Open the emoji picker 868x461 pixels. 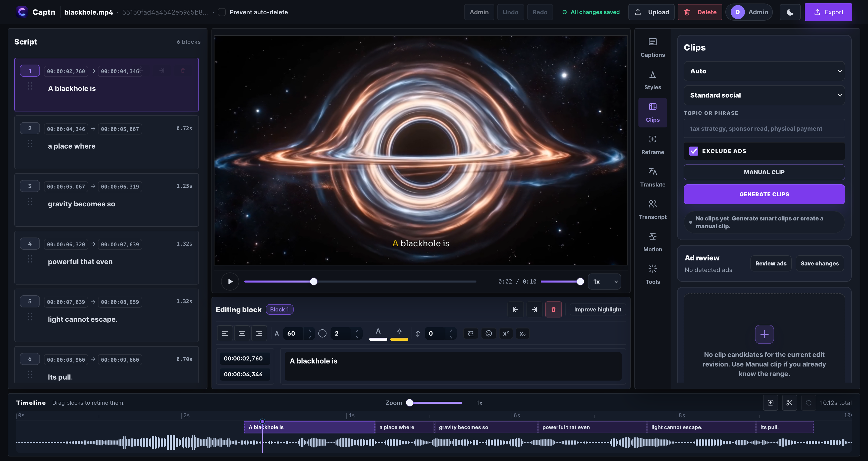tap(488, 333)
